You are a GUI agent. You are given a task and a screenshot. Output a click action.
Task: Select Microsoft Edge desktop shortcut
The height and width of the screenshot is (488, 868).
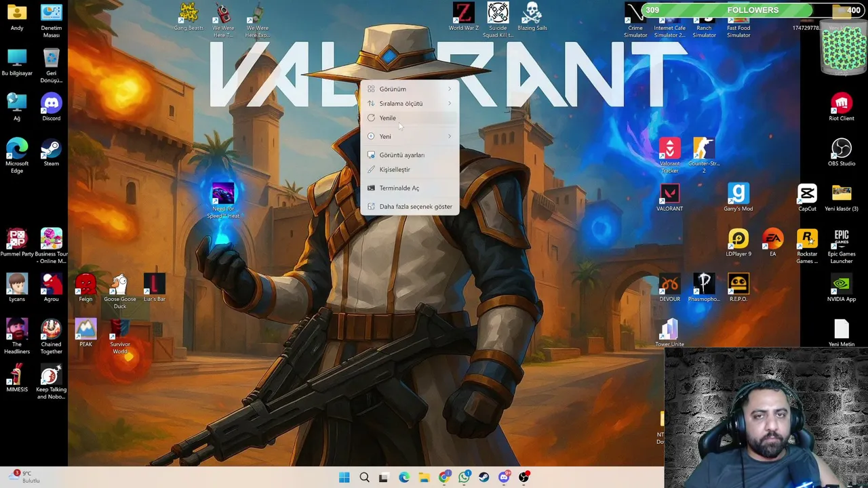pos(17,156)
